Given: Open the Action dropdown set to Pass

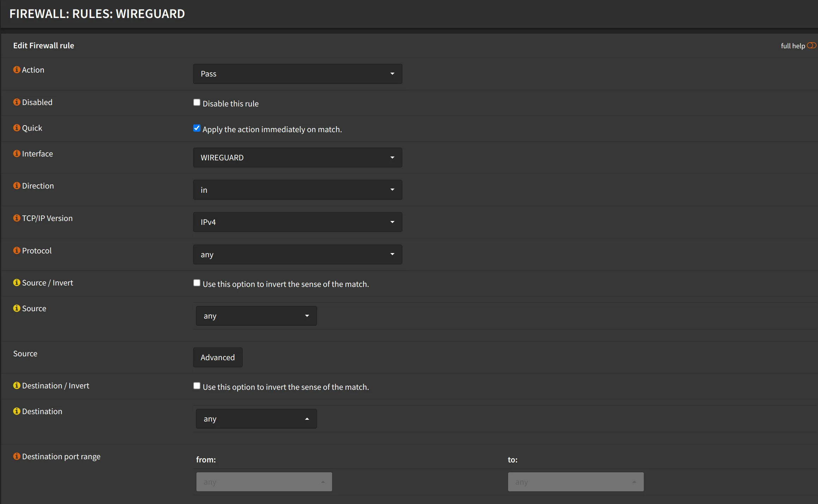Looking at the screenshot, I should [297, 74].
